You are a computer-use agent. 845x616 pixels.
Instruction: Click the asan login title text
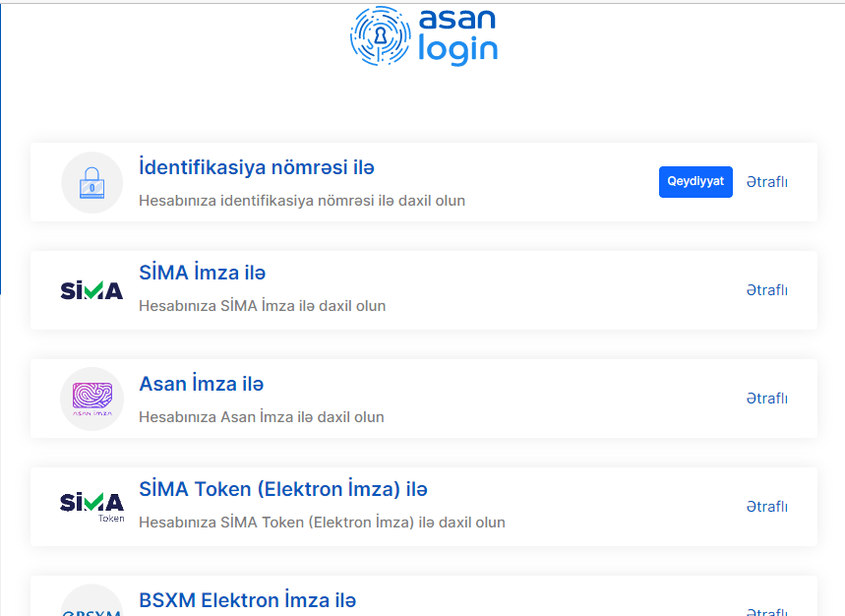[457, 35]
